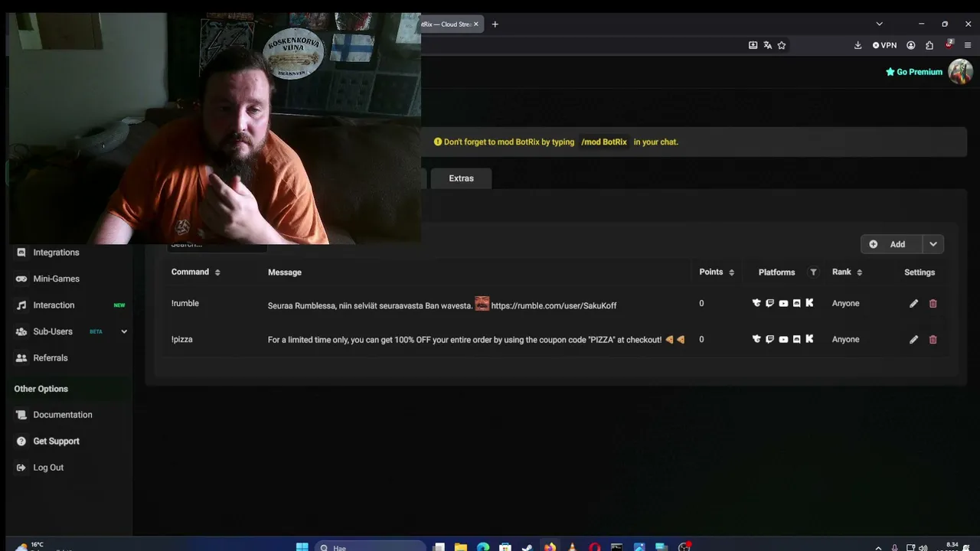Bookmark this page with the star icon
Screen dimensions: 980x551
click(782, 45)
